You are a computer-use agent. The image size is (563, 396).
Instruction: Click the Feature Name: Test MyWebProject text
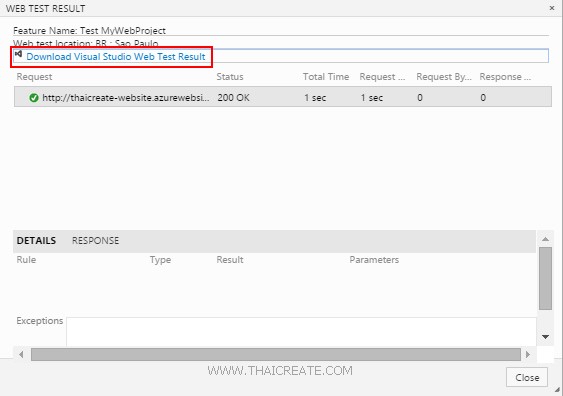[x=89, y=31]
